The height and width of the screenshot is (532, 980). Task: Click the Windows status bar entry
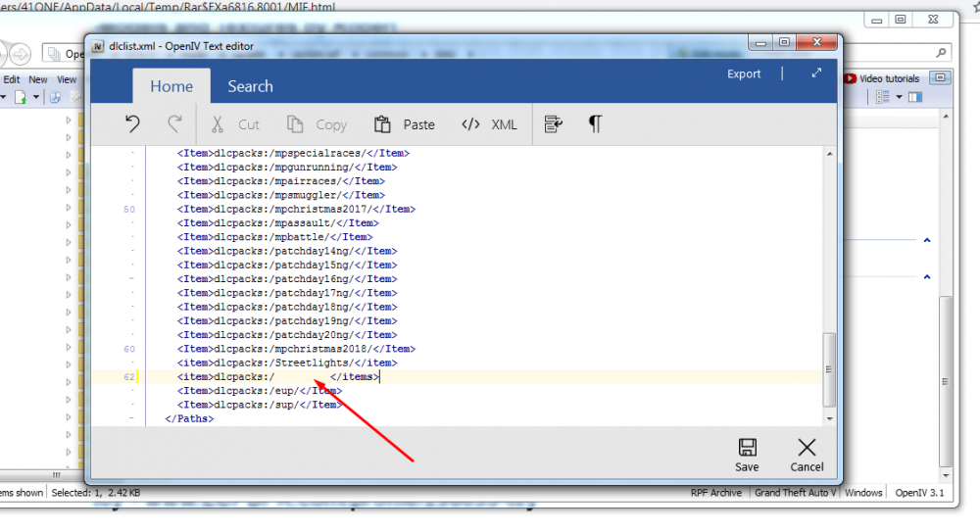[863, 493]
